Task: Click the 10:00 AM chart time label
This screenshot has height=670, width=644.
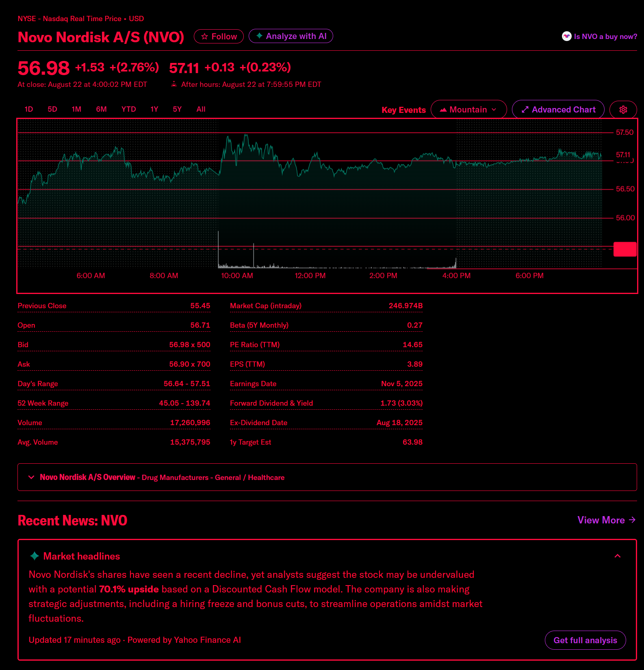Action: pos(237,276)
